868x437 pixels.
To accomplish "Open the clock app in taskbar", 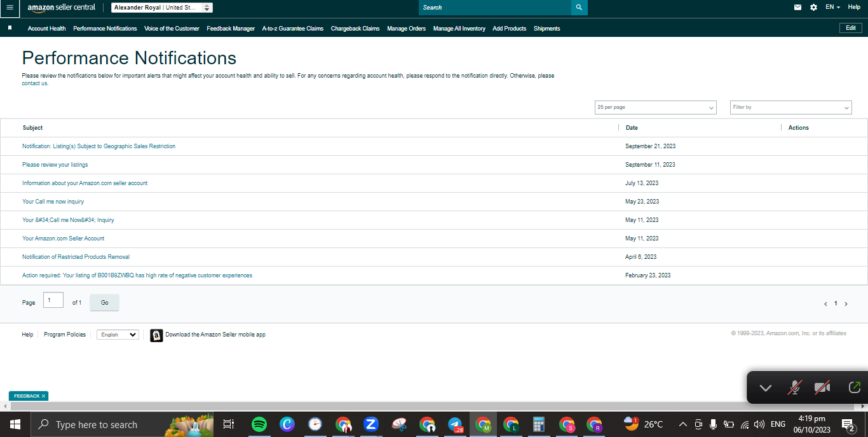I will click(x=315, y=424).
